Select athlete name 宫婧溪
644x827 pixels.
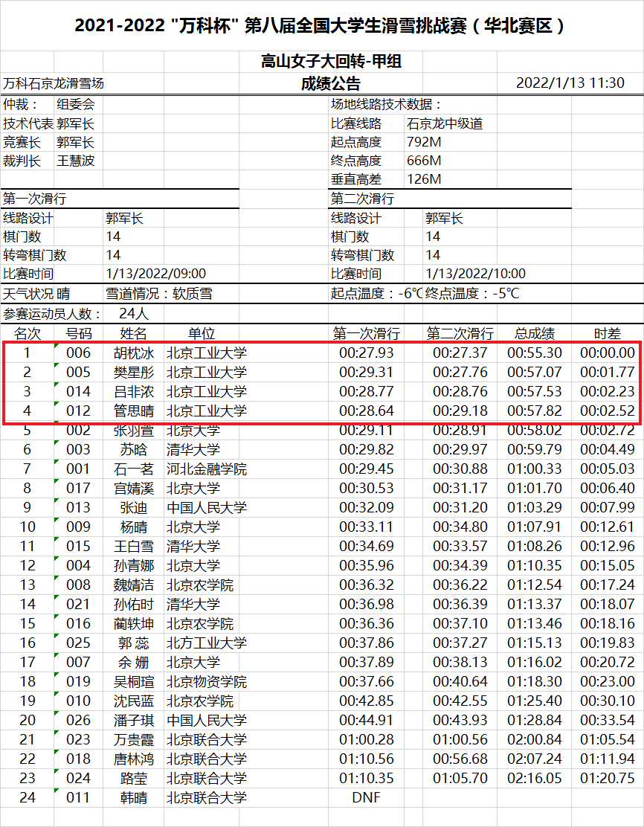[x=133, y=488]
